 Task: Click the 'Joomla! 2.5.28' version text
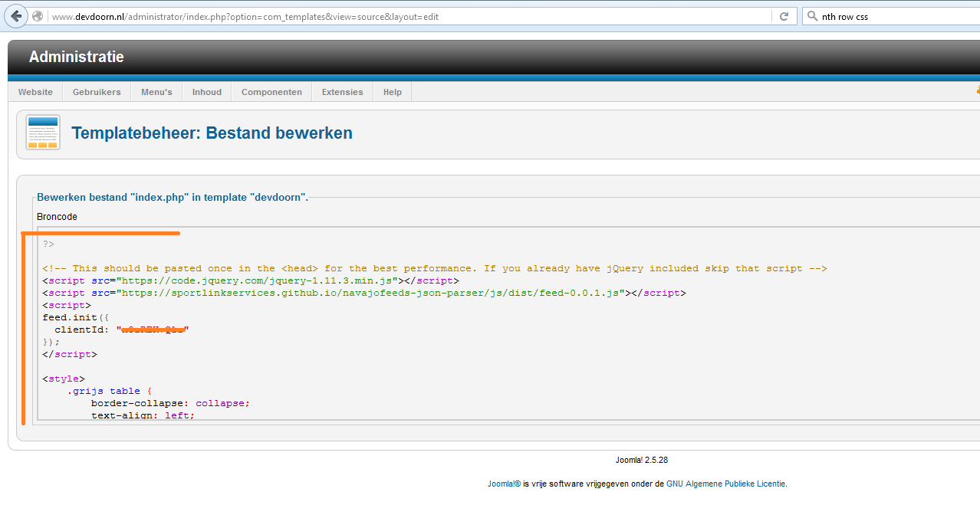point(641,460)
